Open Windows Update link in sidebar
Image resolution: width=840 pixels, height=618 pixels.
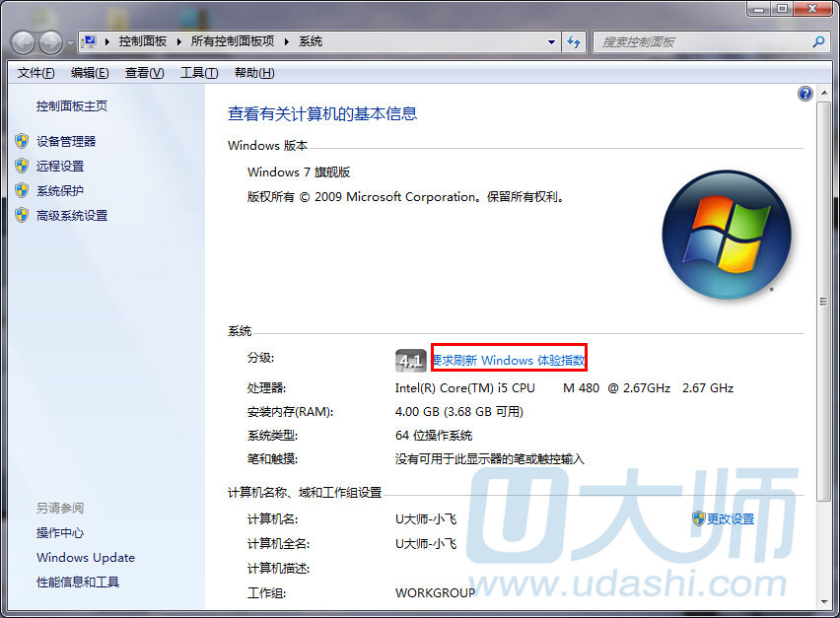86,557
